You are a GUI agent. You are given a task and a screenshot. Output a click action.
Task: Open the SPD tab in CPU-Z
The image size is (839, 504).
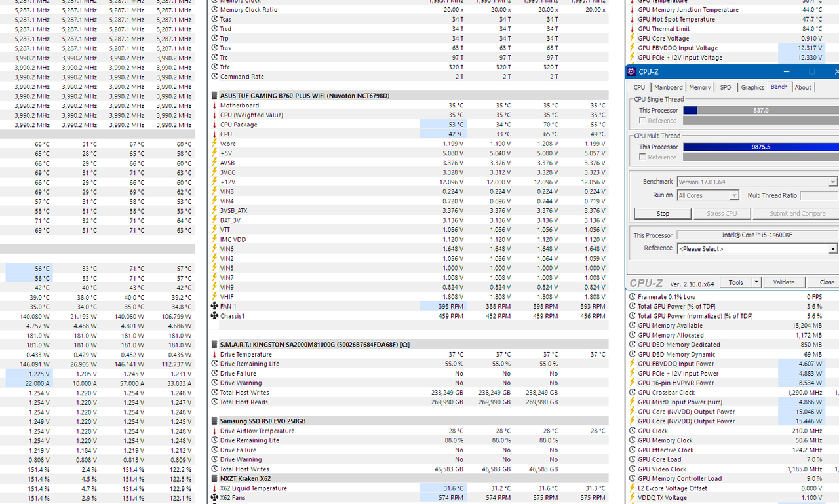(726, 87)
